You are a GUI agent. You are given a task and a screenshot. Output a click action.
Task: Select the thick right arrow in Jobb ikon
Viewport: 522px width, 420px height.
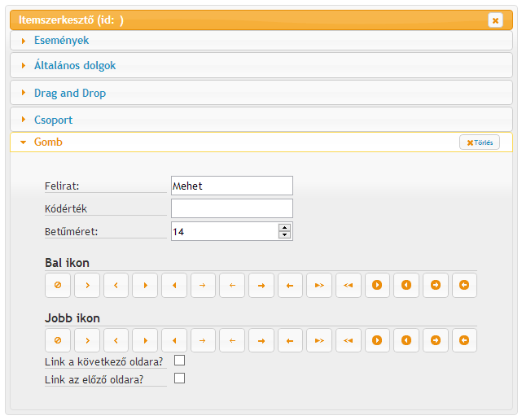pos(261,340)
